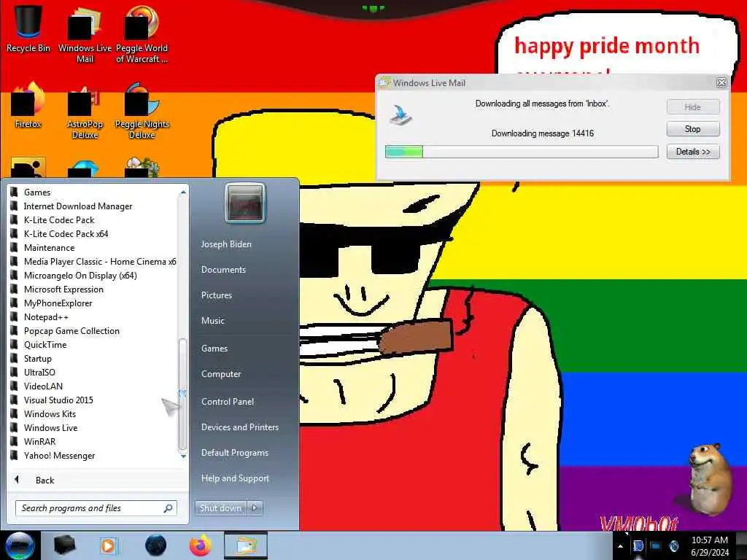Open Computer from Start menu
The height and width of the screenshot is (560, 747).
click(221, 374)
